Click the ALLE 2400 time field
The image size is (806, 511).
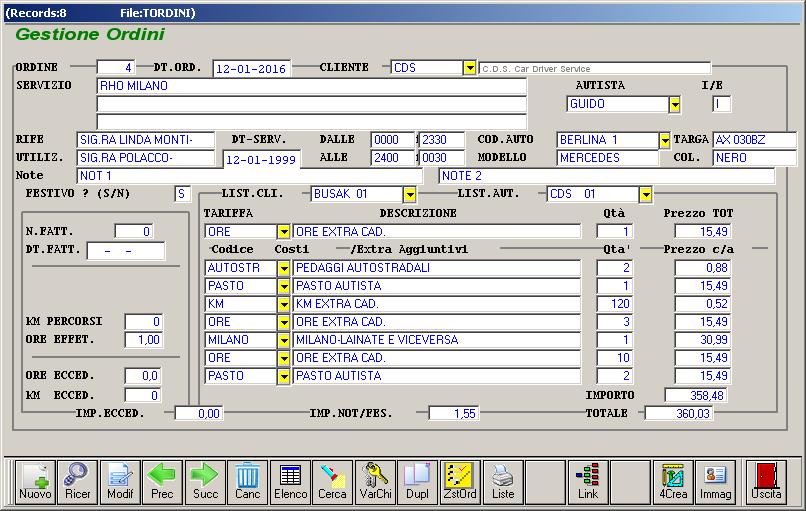(393, 158)
